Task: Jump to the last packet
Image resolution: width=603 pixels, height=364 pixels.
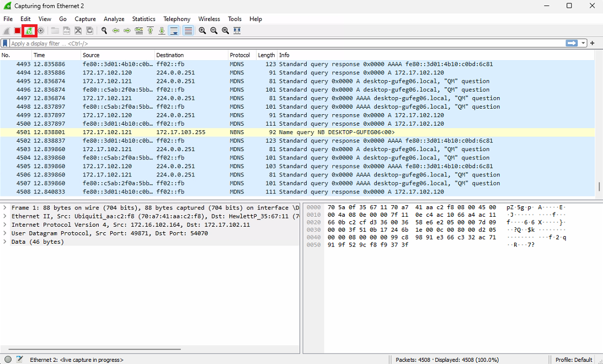Action: tap(162, 31)
